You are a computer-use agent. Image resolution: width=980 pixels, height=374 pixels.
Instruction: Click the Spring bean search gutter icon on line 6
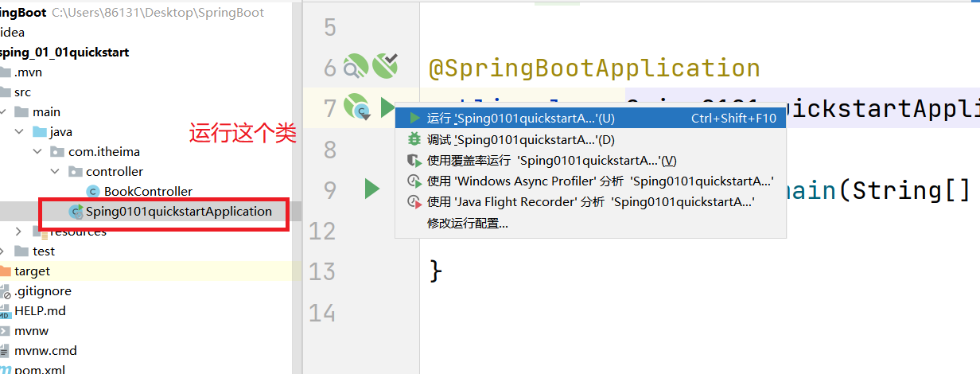[x=354, y=66]
